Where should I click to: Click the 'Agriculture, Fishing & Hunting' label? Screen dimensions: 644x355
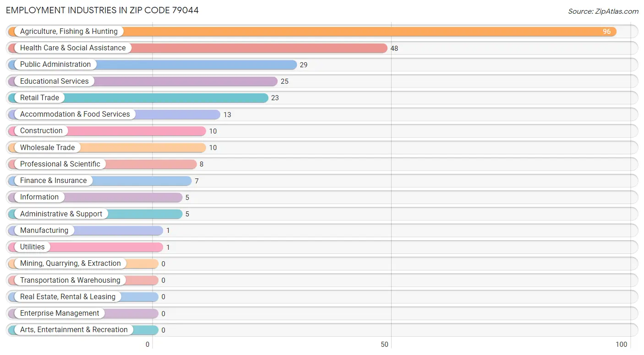pyautogui.click(x=69, y=32)
